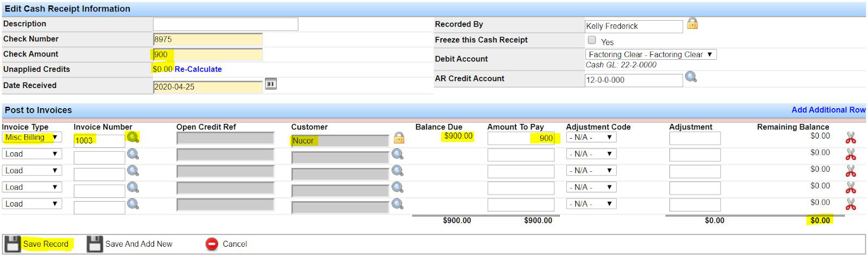Open Adjustment Code dropdown on first row
868x256 pixels.
click(591, 138)
